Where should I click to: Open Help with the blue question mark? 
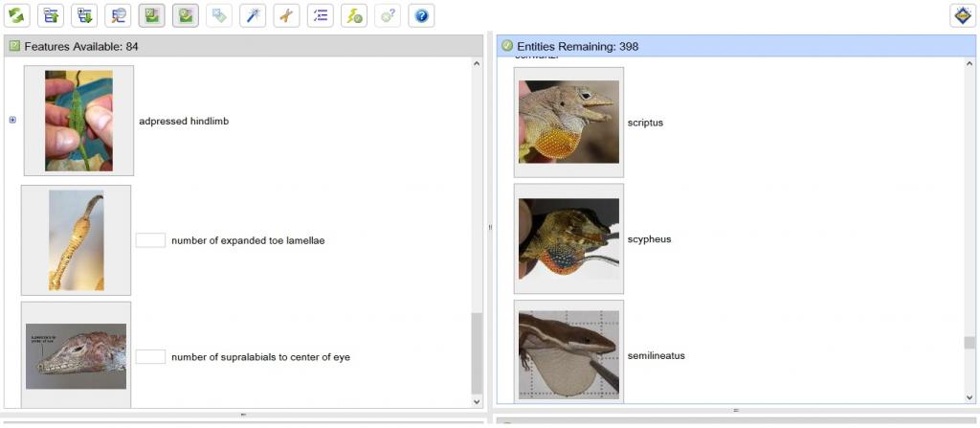421,15
